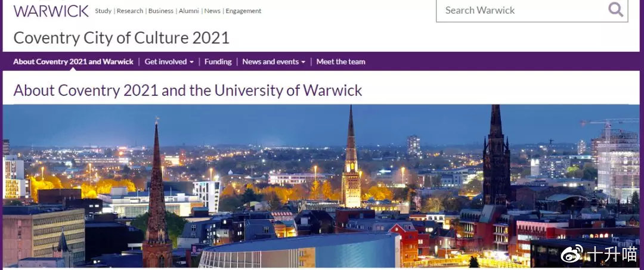Open the News link in header

212,11
